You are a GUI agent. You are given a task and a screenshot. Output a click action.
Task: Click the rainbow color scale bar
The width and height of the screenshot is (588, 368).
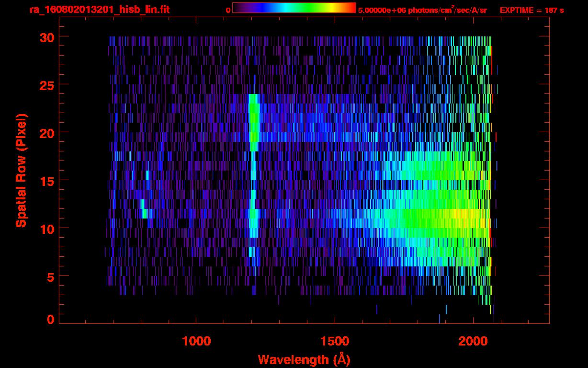tap(294, 8)
